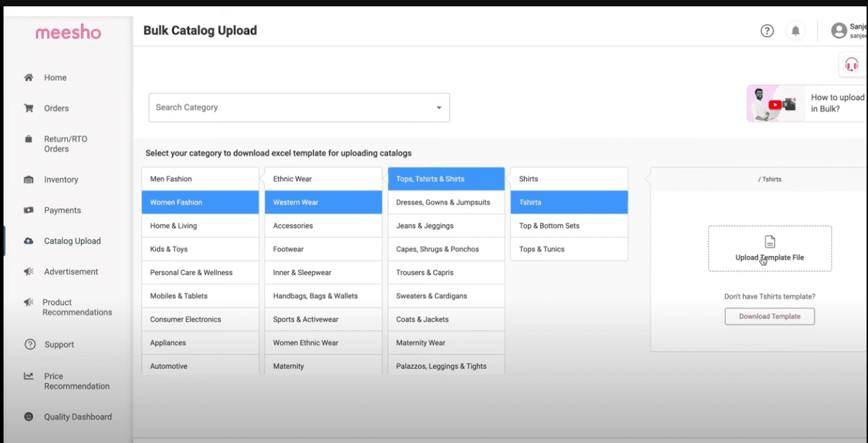Click the Upload Template File area
868x443 pixels.
[x=769, y=248]
